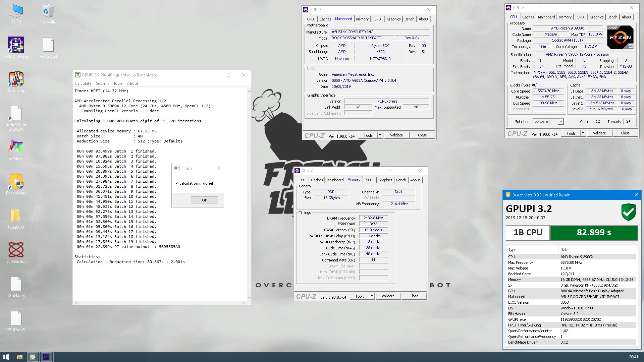Click the Core Speed 5573.70 MHz field
The width and height of the screenshot is (644, 362).
pyautogui.click(x=548, y=91)
